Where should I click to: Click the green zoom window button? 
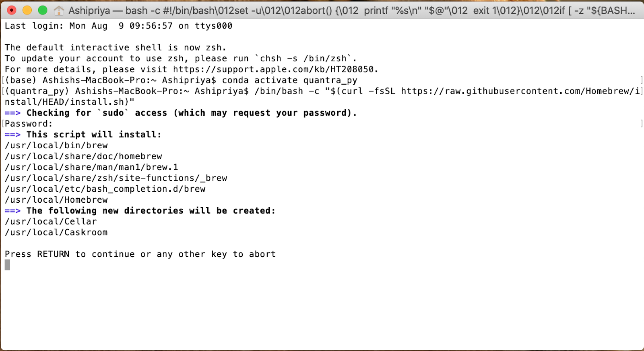42,10
